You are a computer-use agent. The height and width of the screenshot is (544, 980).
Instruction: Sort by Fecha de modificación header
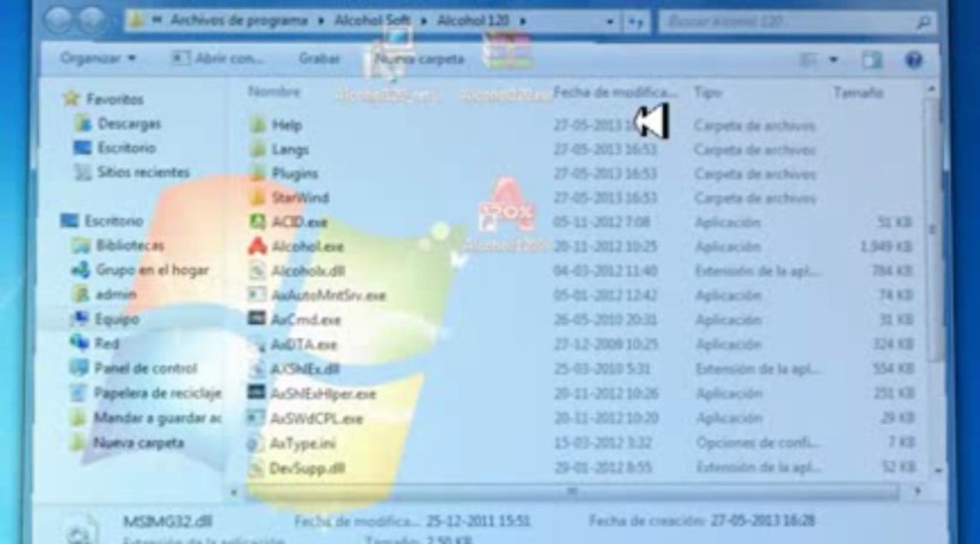coord(615,92)
